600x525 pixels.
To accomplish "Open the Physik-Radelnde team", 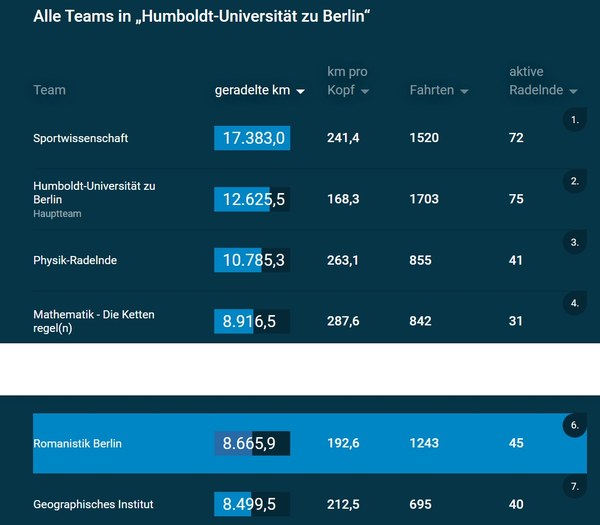I will (75, 260).
